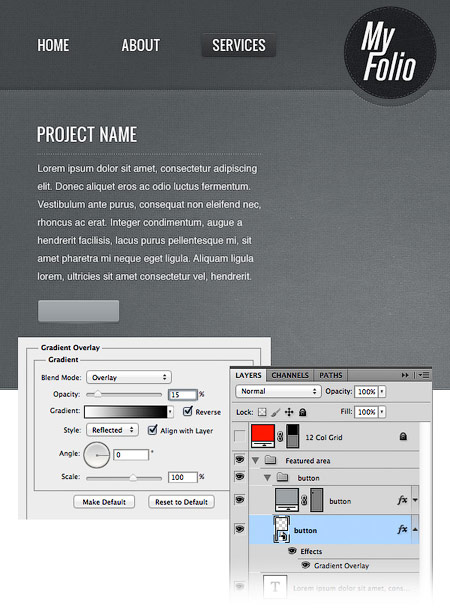Click the Lock all padlock icon

[x=303, y=412]
